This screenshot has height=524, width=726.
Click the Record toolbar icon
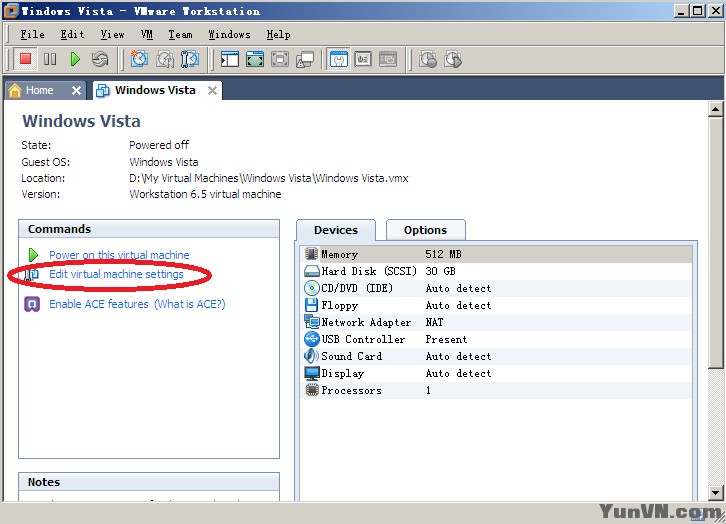(x=428, y=59)
